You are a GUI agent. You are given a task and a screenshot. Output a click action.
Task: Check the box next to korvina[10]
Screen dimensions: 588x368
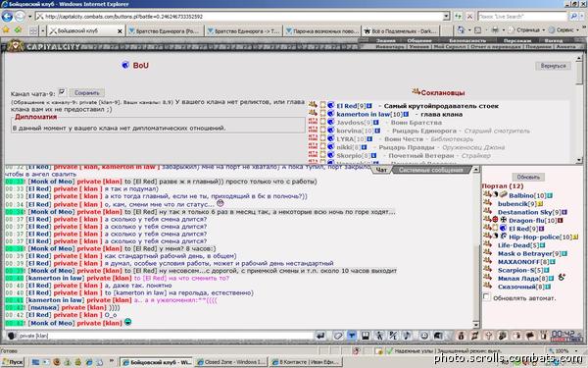(322, 131)
